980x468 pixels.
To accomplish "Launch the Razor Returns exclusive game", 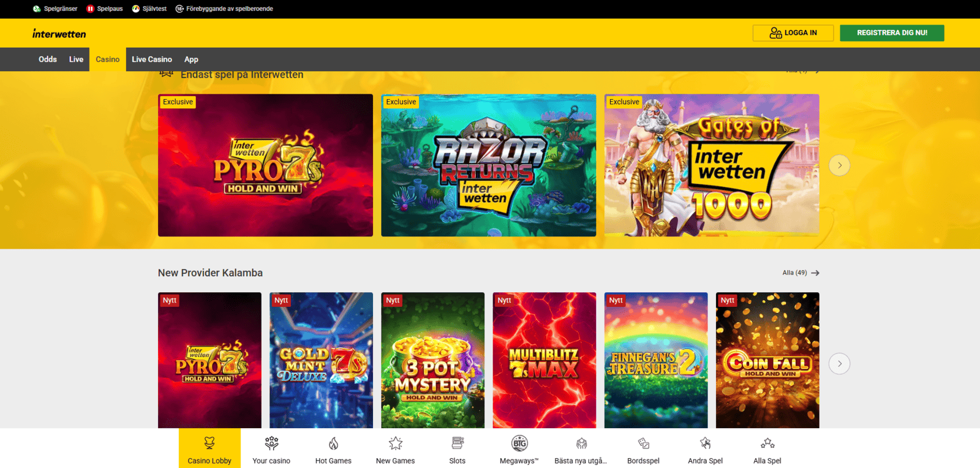I will pos(488,165).
